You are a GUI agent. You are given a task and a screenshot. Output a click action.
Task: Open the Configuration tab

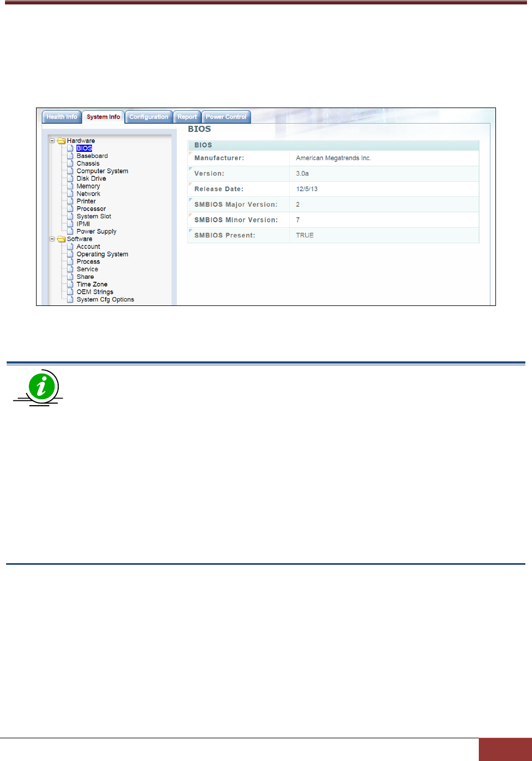click(149, 117)
